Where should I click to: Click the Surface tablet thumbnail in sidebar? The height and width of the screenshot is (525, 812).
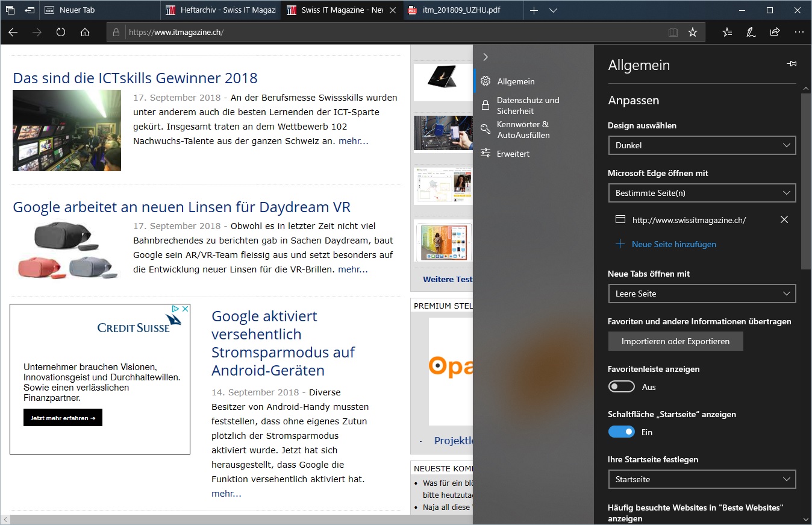(443, 83)
